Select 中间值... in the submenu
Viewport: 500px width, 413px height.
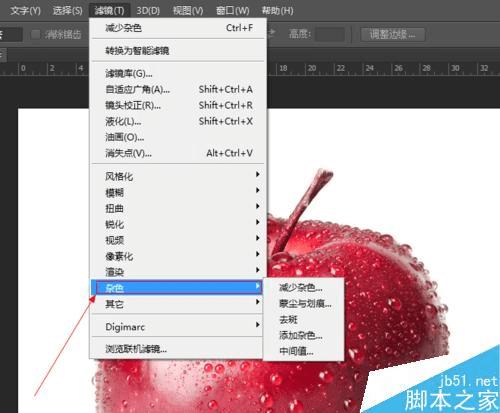click(x=303, y=351)
